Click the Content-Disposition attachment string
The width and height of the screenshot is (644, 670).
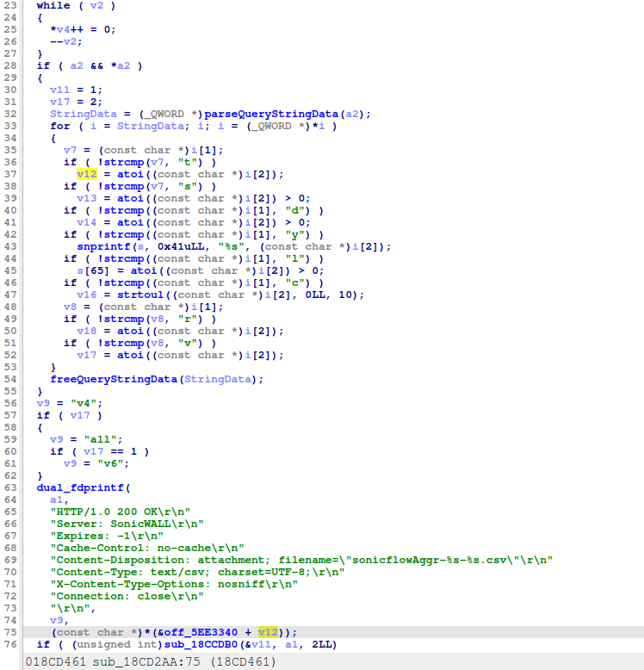(301, 560)
